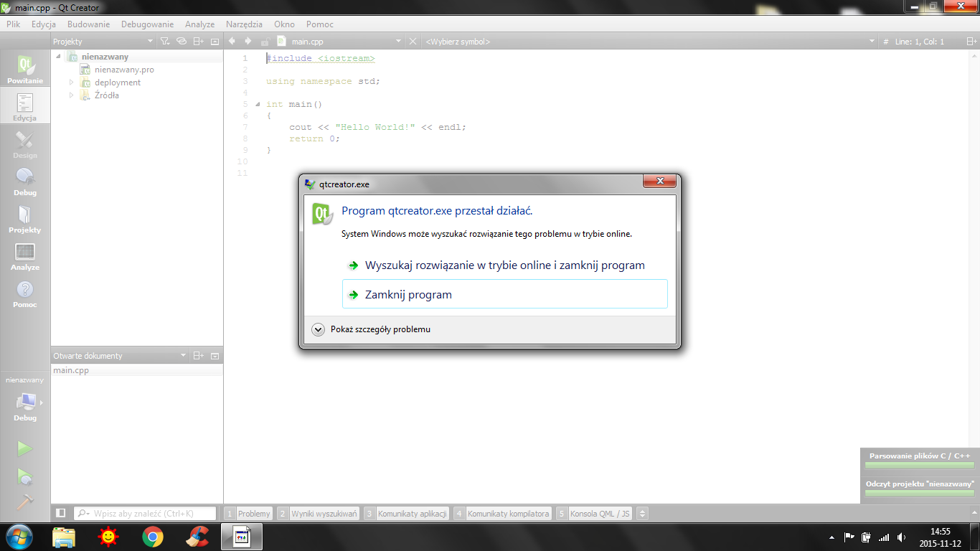Click Zamknij program in crash dialog

(505, 294)
